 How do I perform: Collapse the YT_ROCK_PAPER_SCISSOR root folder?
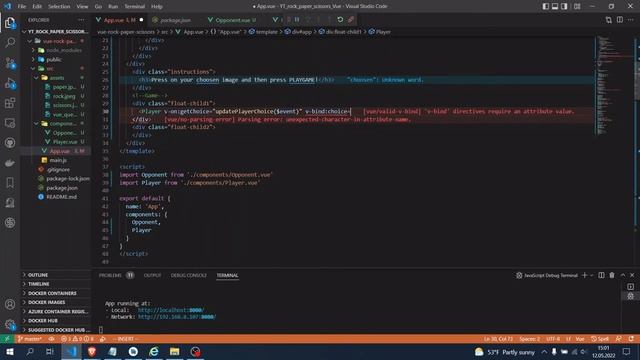point(55,31)
